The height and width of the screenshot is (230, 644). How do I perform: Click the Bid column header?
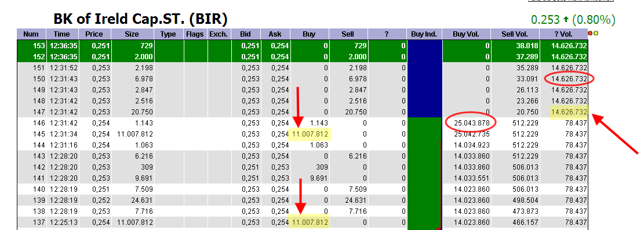pos(246,34)
